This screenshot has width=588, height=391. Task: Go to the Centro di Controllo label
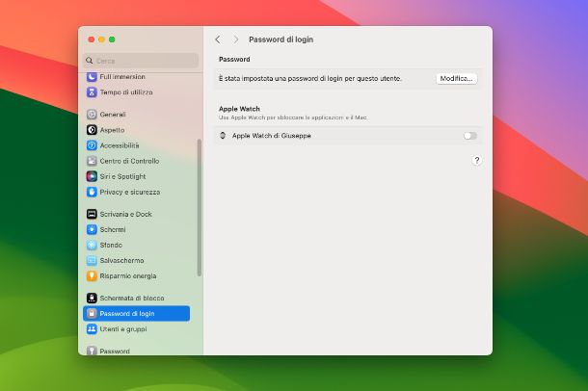pos(129,161)
